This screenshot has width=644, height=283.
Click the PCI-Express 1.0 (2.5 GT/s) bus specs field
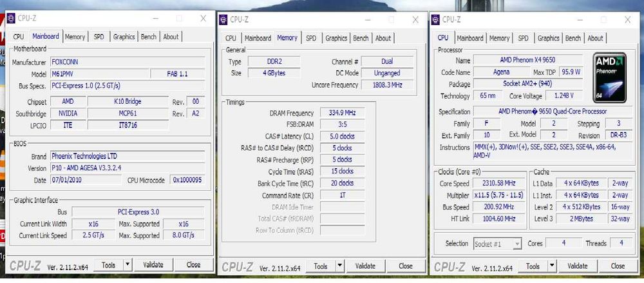[128, 86]
